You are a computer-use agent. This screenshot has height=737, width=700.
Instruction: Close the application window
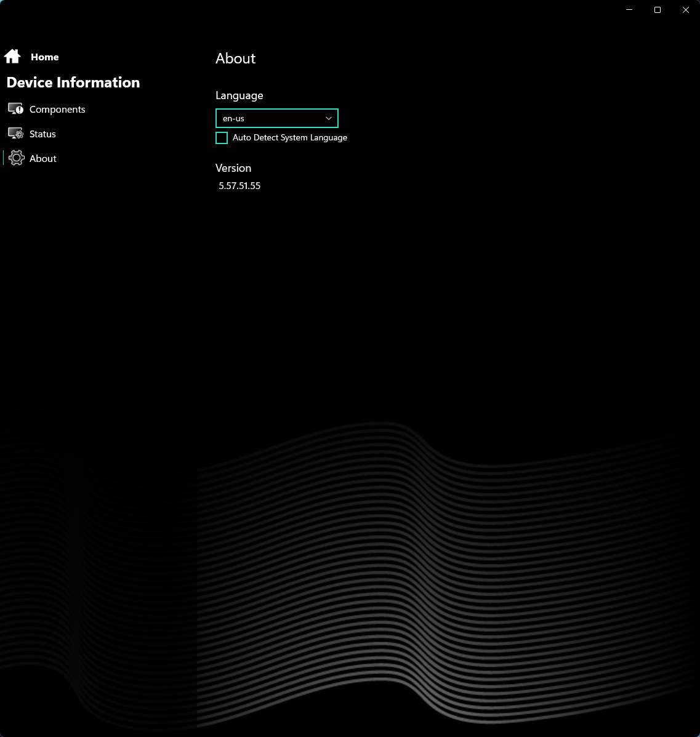coord(685,10)
